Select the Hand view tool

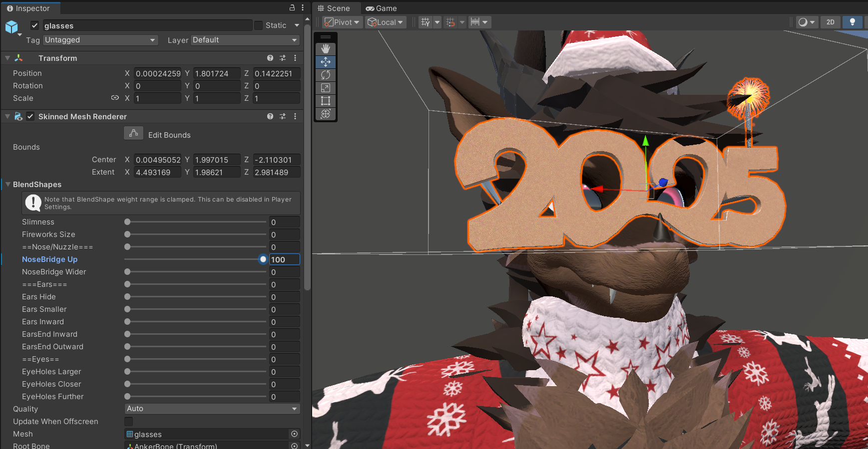(326, 49)
